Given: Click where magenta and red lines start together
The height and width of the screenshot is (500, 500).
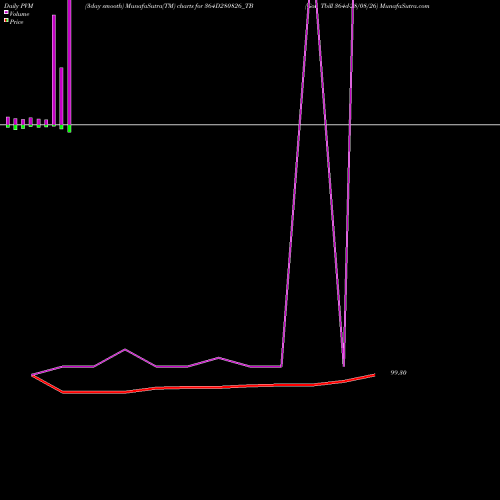Looking at the screenshot, I should [32, 375].
